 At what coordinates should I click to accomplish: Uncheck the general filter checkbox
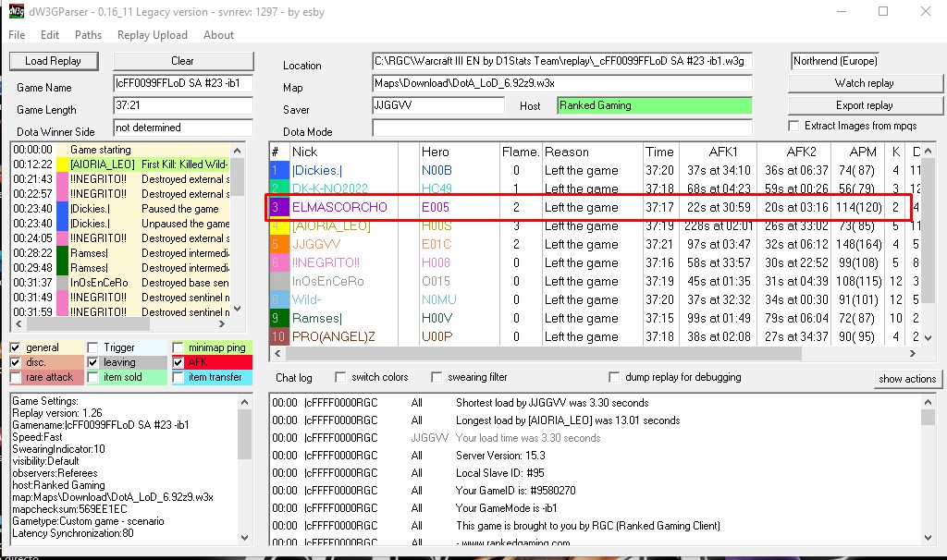tap(16, 347)
